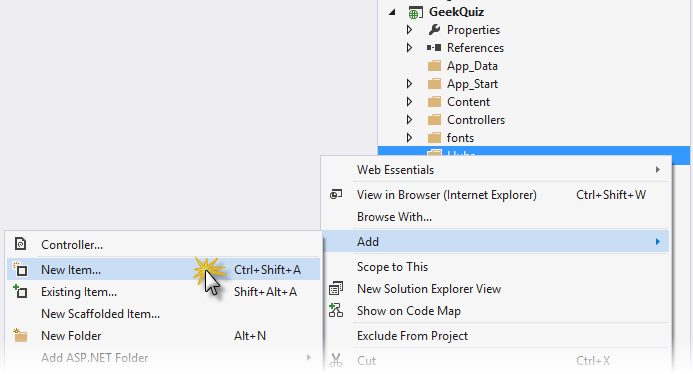Click the View in Browser icon
Viewport: 693px width, 374px height.
(336, 195)
